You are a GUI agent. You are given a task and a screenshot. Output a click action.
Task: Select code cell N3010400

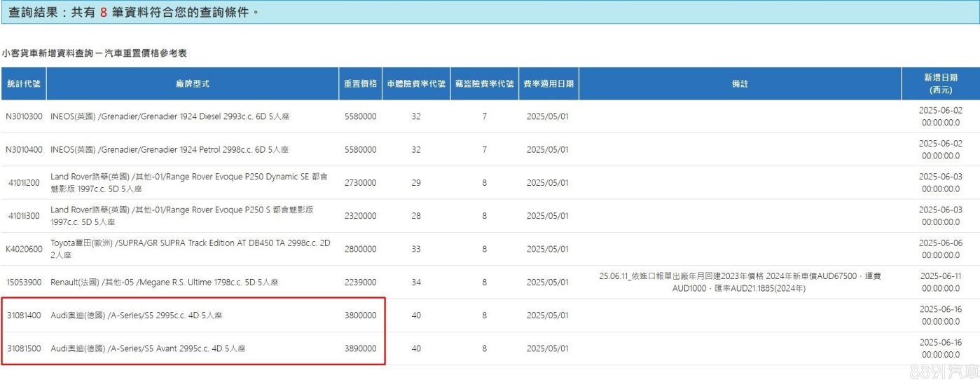24,149
